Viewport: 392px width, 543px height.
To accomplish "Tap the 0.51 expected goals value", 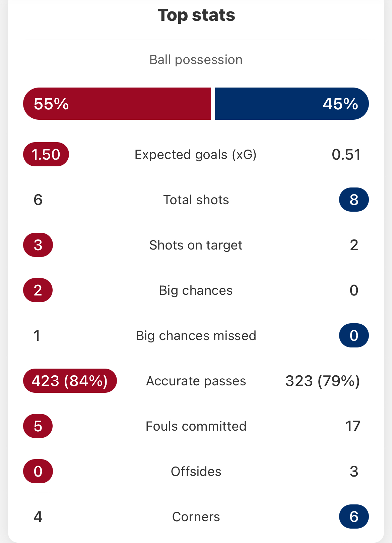I will pos(346,155).
